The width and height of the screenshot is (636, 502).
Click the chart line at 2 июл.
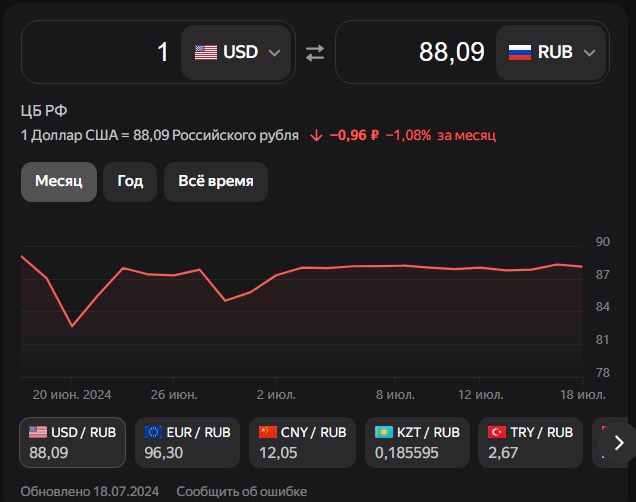276,274
